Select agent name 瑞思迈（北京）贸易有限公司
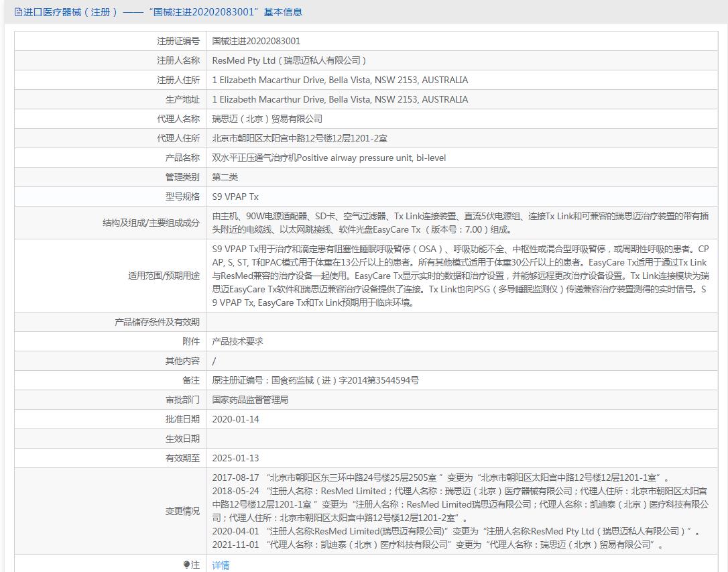This screenshot has width=728, height=572. tap(267, 119)
